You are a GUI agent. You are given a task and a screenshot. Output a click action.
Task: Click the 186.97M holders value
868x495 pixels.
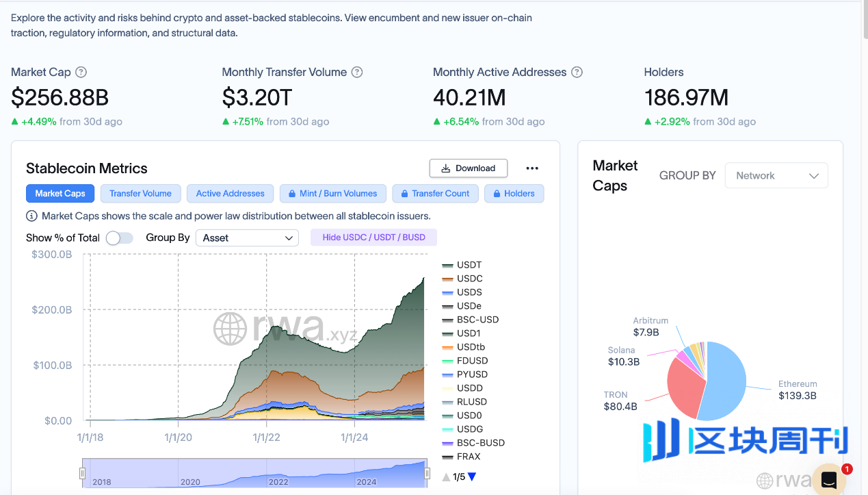(686, 98)
